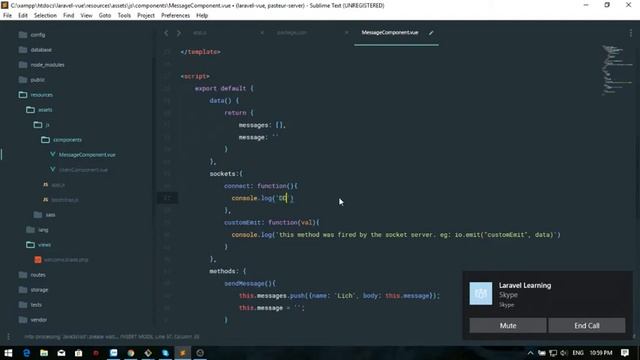640x360 pixels.
Task: Open the Goto menu
Action: (x=104, y=16)
